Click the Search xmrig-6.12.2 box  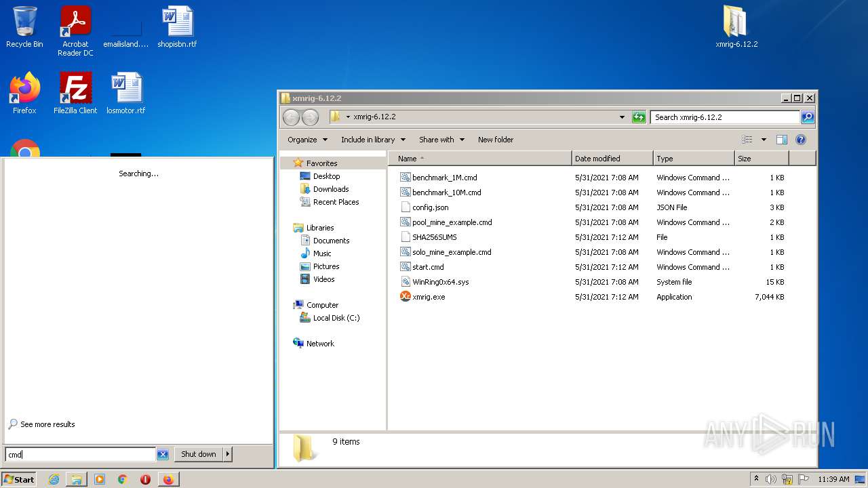point(726,117)
